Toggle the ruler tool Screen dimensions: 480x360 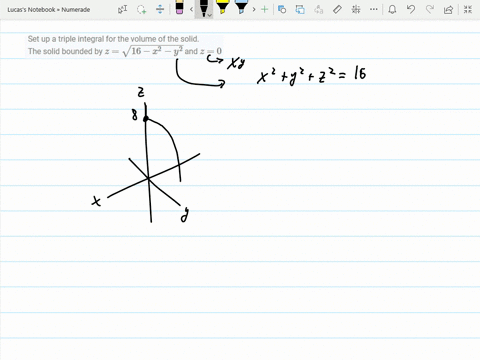click(x=337, y=9)
